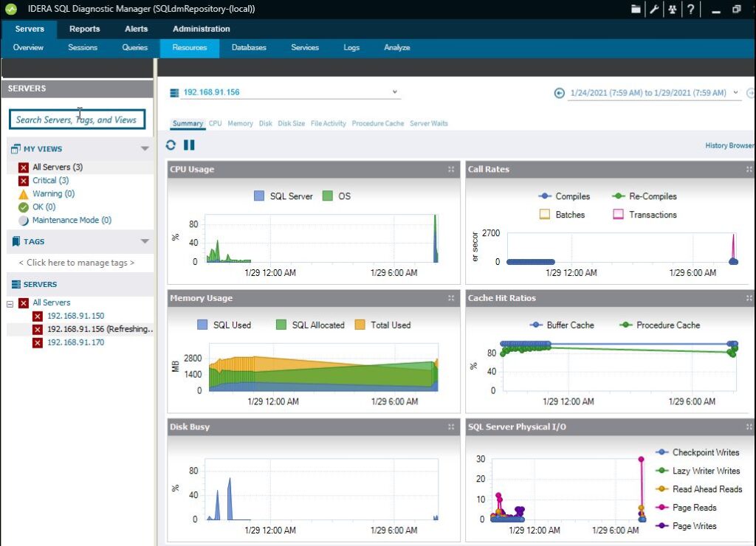The height and width of the screenshot is (546, 756).
Task: Open the Overview sub-tab
Action: [28, 48]
